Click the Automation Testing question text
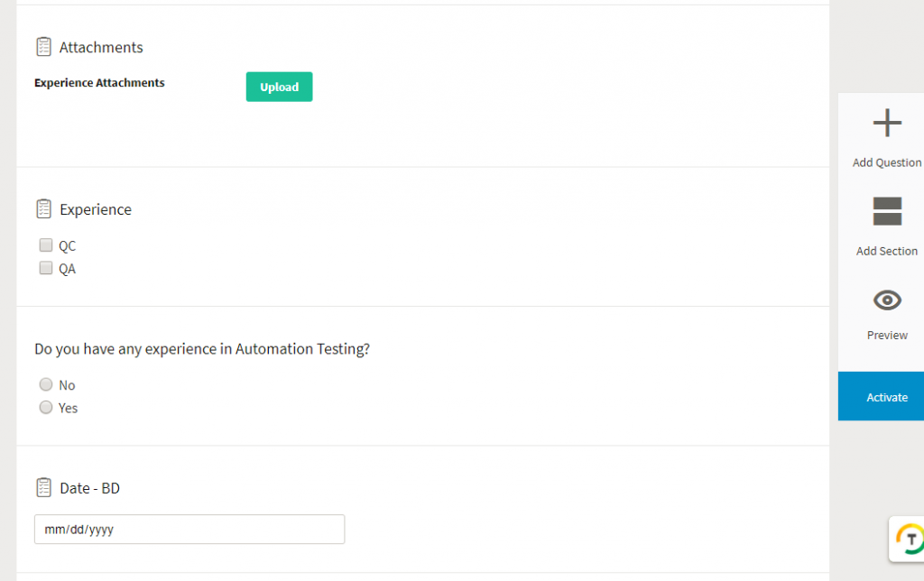Image resolution: width=924 pixels, height=581 pixels. (x=202, y=349)
